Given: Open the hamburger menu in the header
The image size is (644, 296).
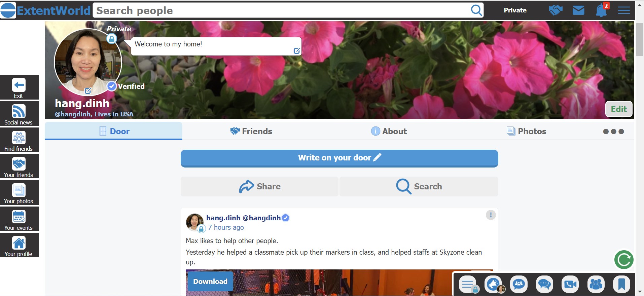Looking at the screenshot, I should (x=624, y=10).
